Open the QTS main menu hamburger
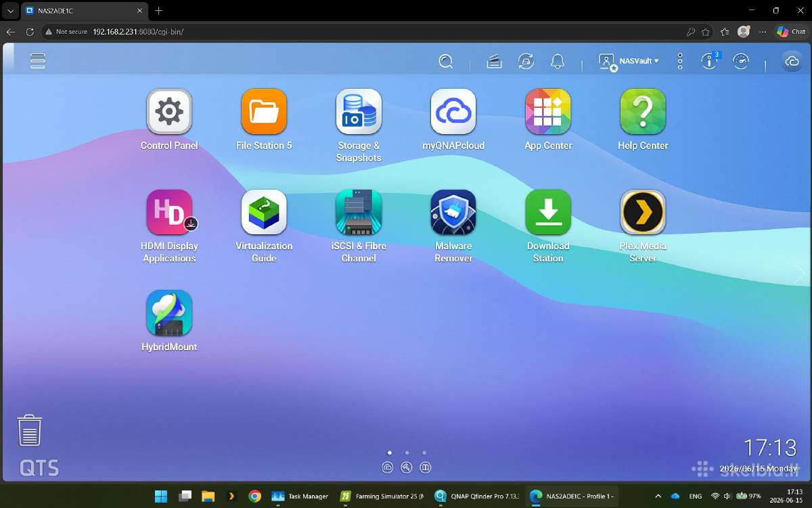 (38, 61)
